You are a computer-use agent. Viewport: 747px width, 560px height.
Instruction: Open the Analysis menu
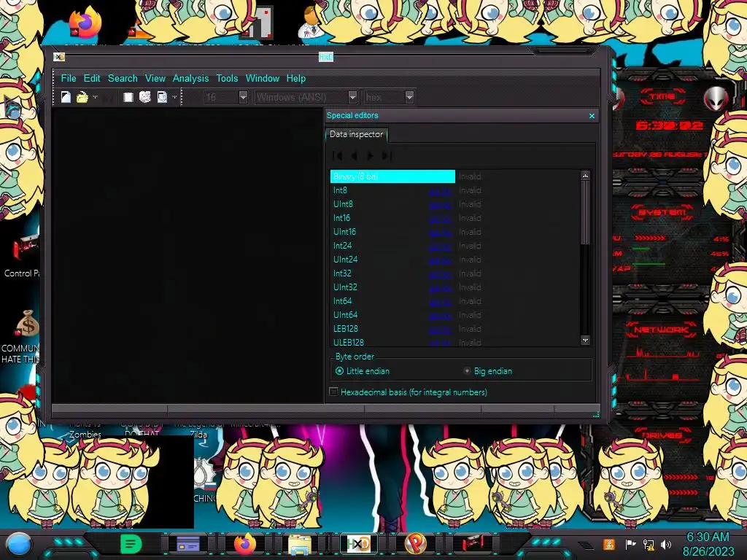[190, 78]
